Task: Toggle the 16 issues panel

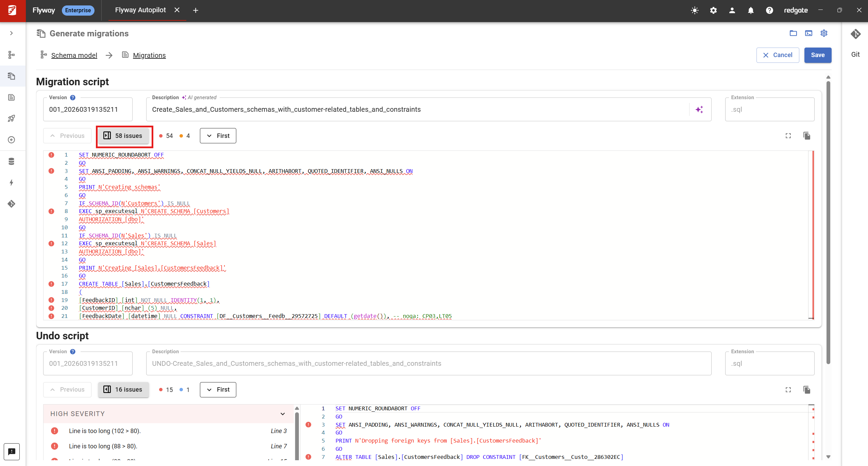Action: (x=123, y=390)
